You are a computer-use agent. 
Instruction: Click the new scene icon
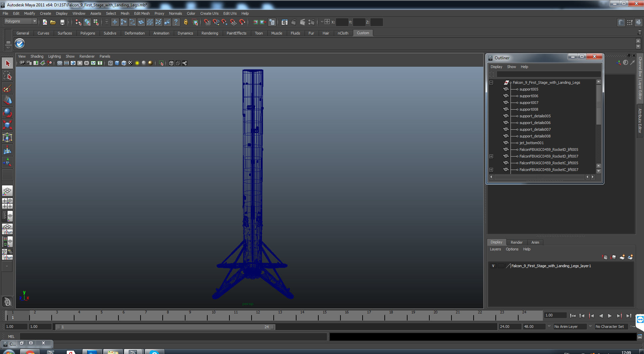coord(45,22)
